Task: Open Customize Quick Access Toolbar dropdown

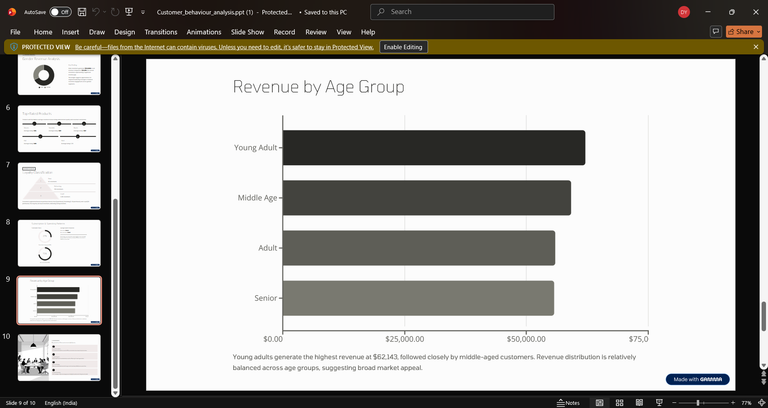Action: [143, 12]
